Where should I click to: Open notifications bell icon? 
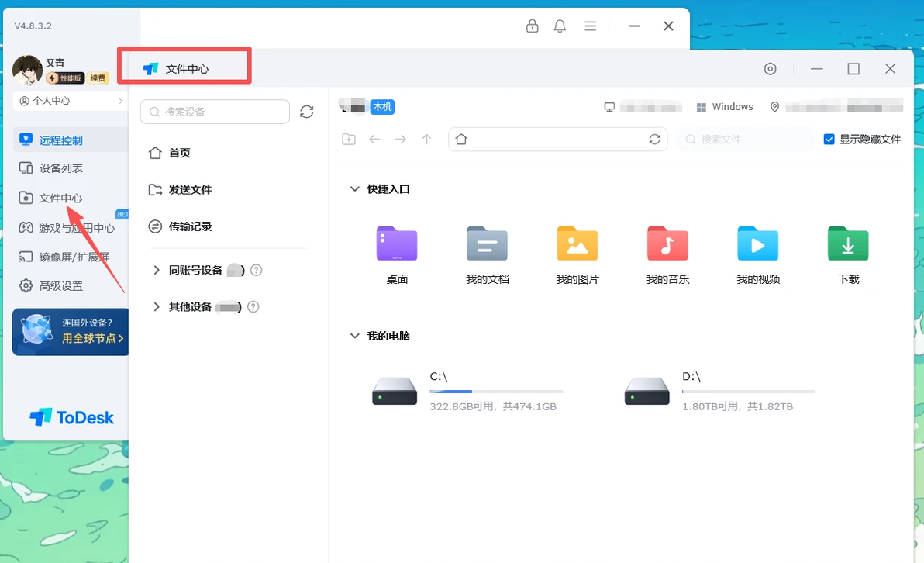coord(560,26)
